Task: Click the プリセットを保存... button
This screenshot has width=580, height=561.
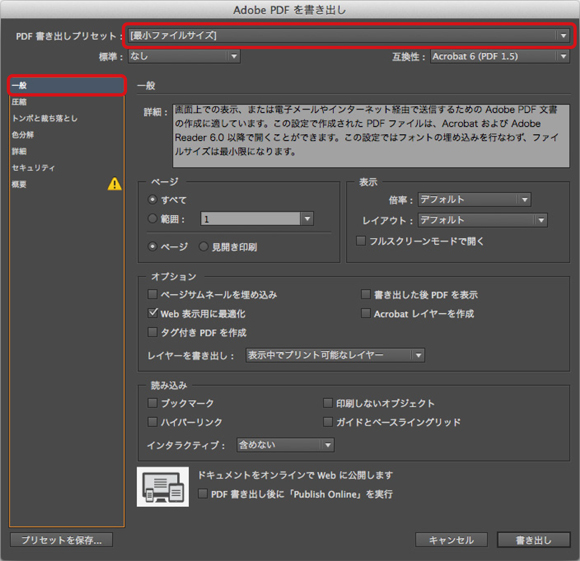Action: pyautogui.click(x=61, y=540)
